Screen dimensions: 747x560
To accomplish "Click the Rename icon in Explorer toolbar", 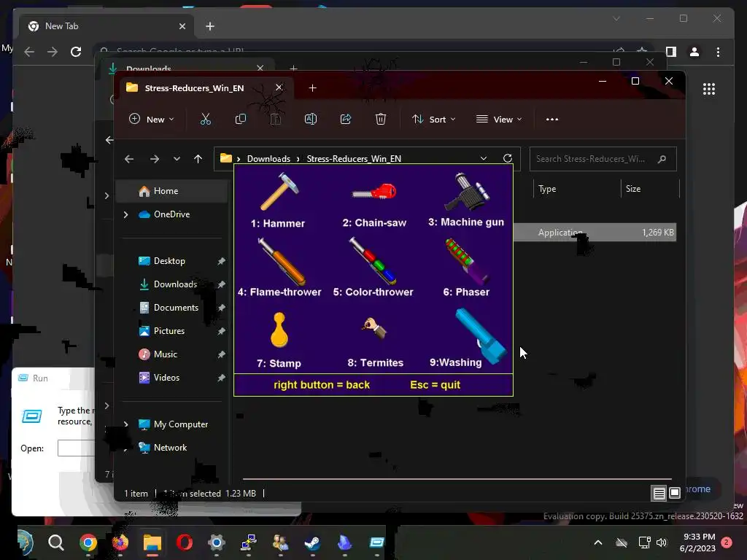I will pyautogui.click(x=311, y=119).
